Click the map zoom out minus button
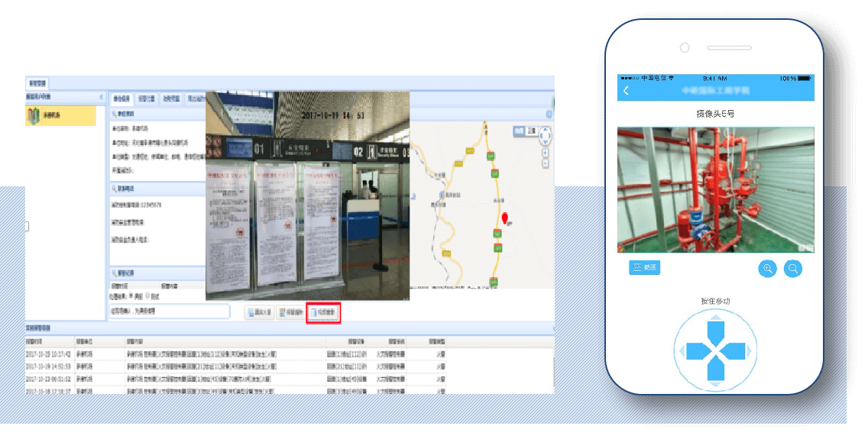Screen dimensions: 868x439 coord(546,163)
